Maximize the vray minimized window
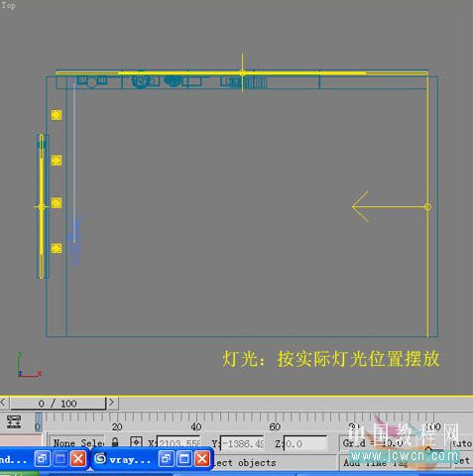The image size is (473, 476). pos(184,459)
